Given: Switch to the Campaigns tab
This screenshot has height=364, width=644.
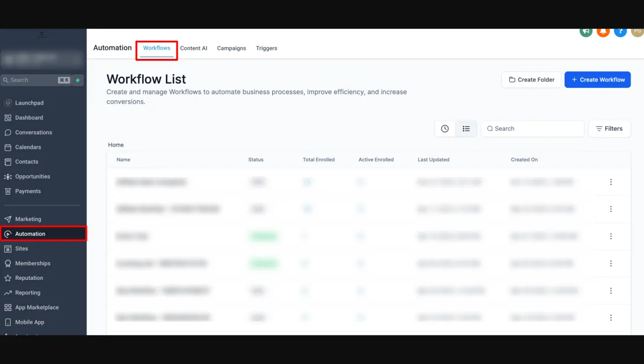Looking at the screenshot, I should 231,48.
